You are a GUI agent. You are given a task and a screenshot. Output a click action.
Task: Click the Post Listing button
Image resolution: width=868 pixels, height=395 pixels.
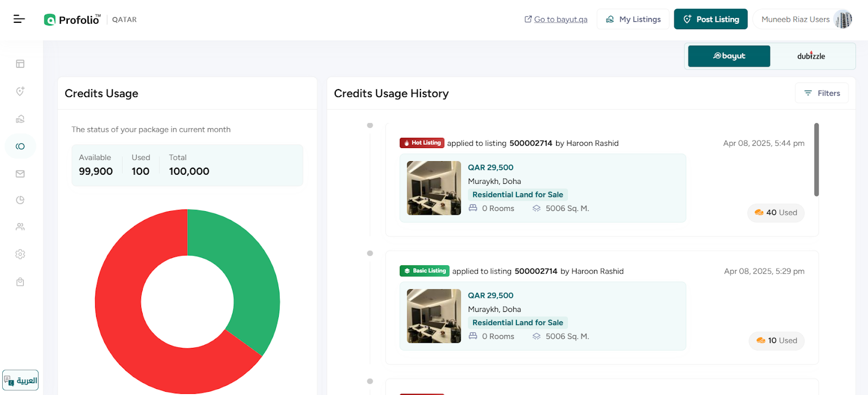point(711,19)
